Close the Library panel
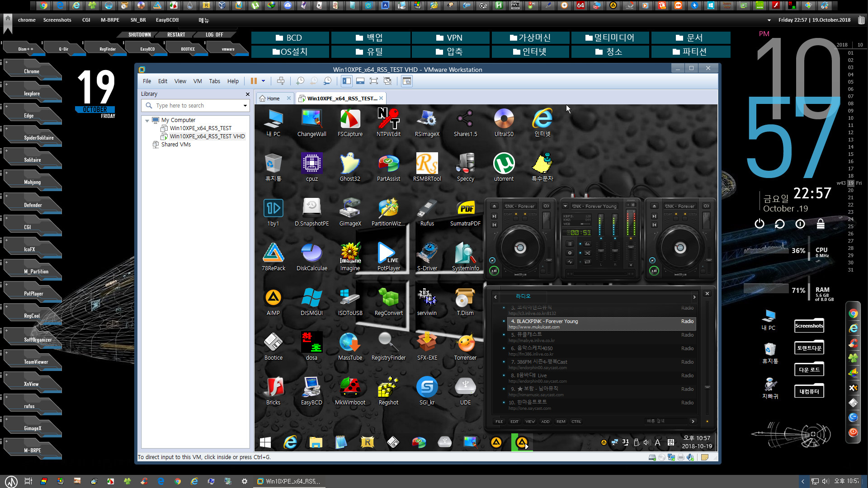Image resolution: width=868 pixels, height=488 pixels. [247, 94]
